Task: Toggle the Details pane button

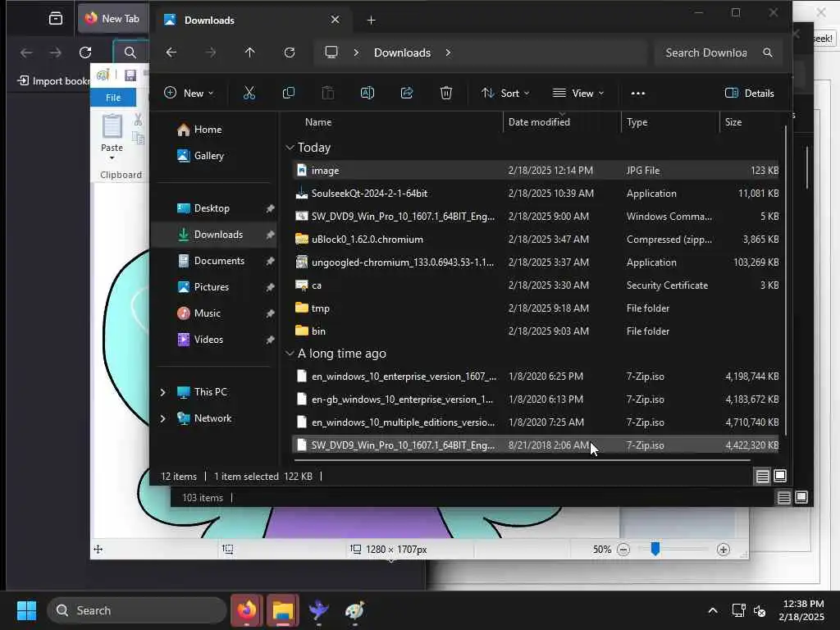Action: 749,94
